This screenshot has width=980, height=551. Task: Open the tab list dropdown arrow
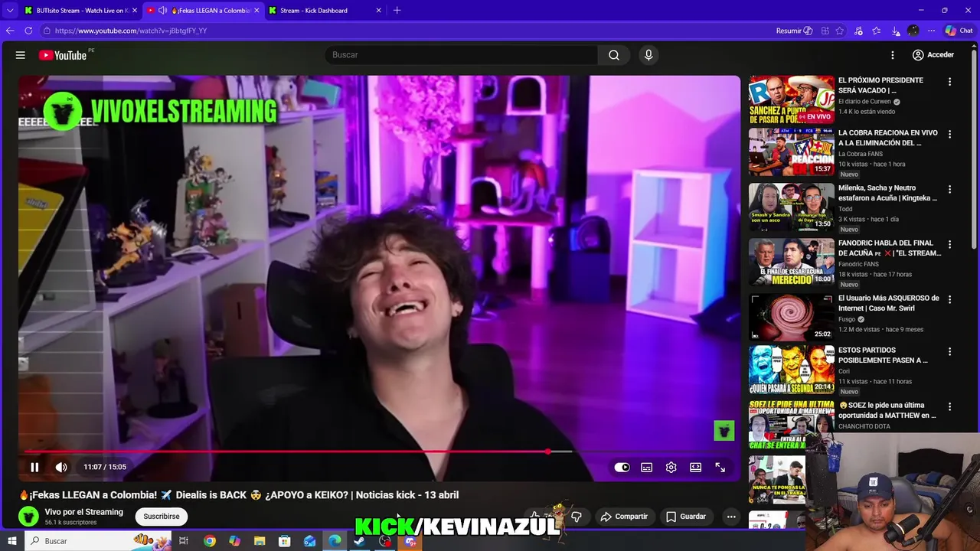pyautogui.click(x=10, y=11)
